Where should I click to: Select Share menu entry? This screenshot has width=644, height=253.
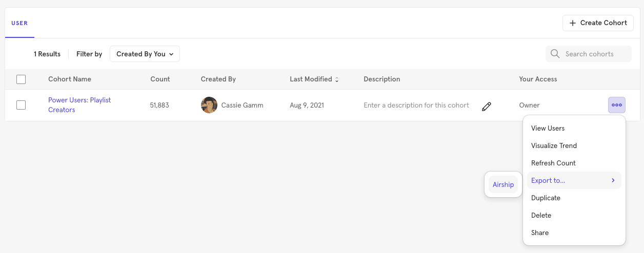(540, 233)
